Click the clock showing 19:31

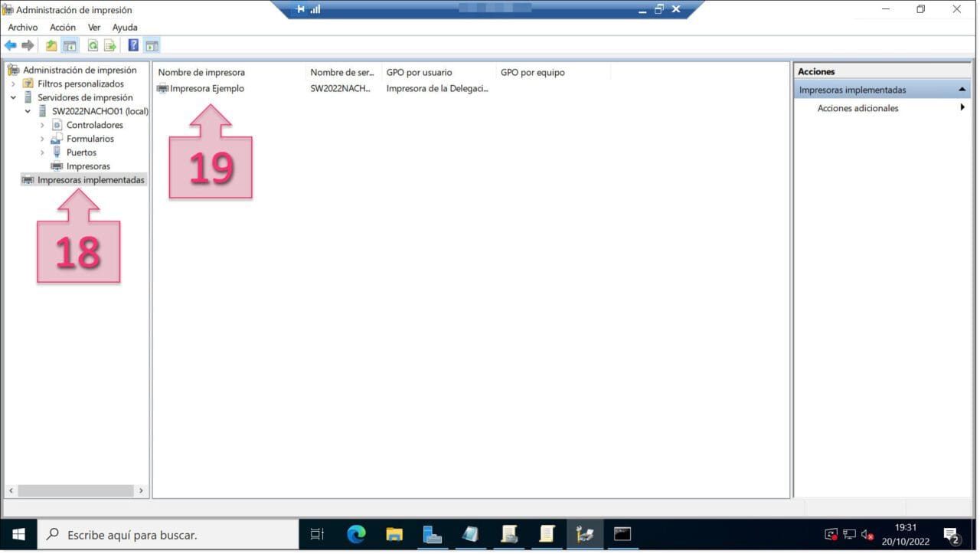pyautogui.click(x=906, y=527)
